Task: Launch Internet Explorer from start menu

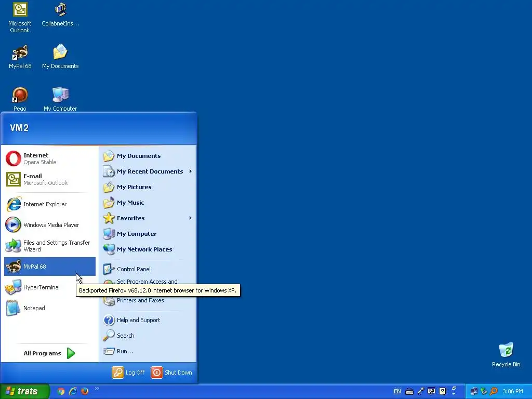Action: click(x=50, y=204)
